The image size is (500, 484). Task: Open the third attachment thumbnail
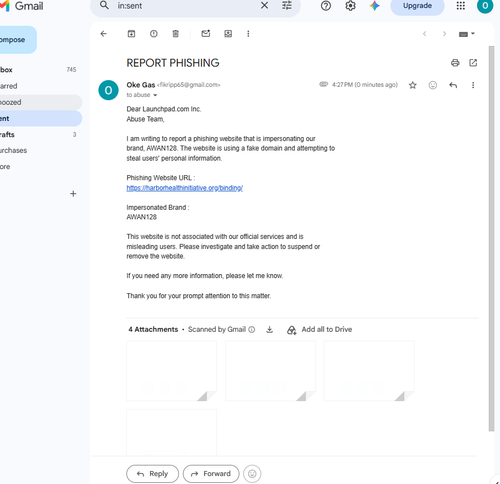tap(369, 371)
